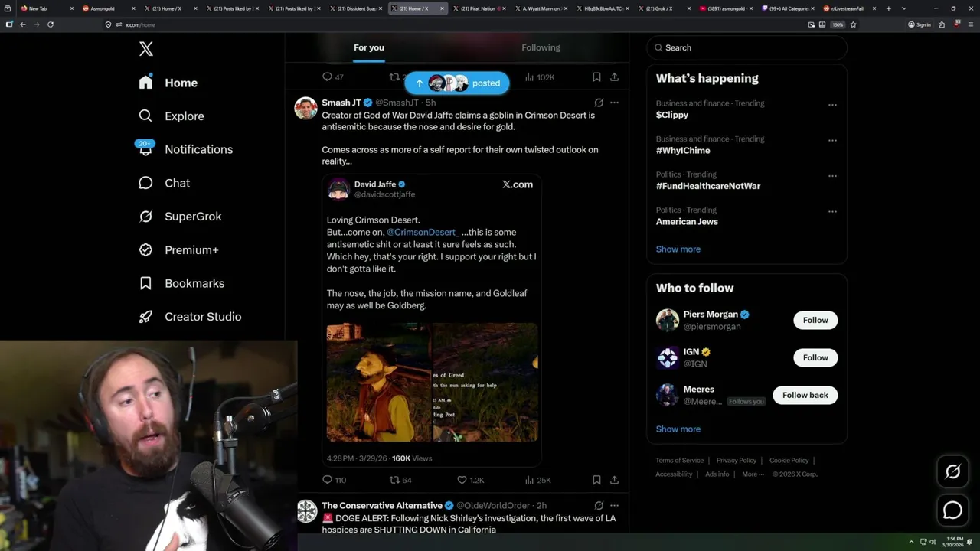Click the 150% zoom indicator in address bar
The image size is (980, 551).
point(838,24)
